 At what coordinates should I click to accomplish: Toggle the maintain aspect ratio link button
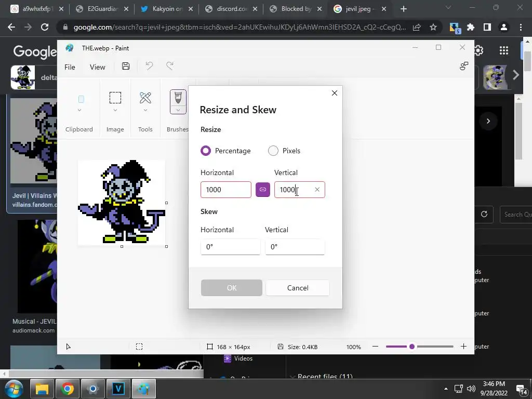click(262, 190)
